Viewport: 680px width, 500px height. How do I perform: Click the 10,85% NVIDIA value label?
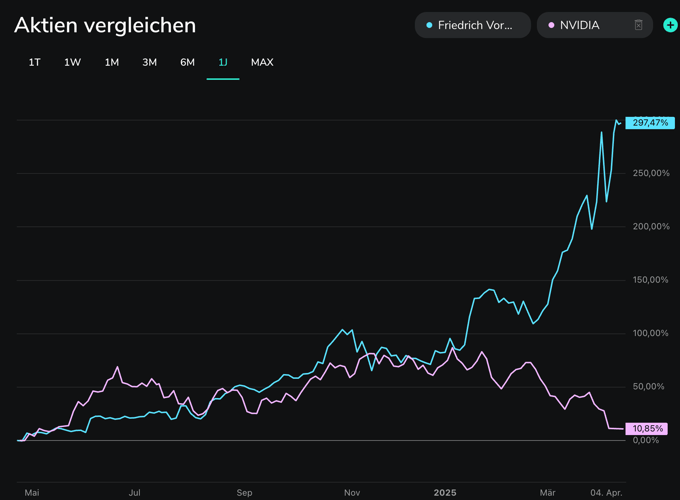point(649,429)
